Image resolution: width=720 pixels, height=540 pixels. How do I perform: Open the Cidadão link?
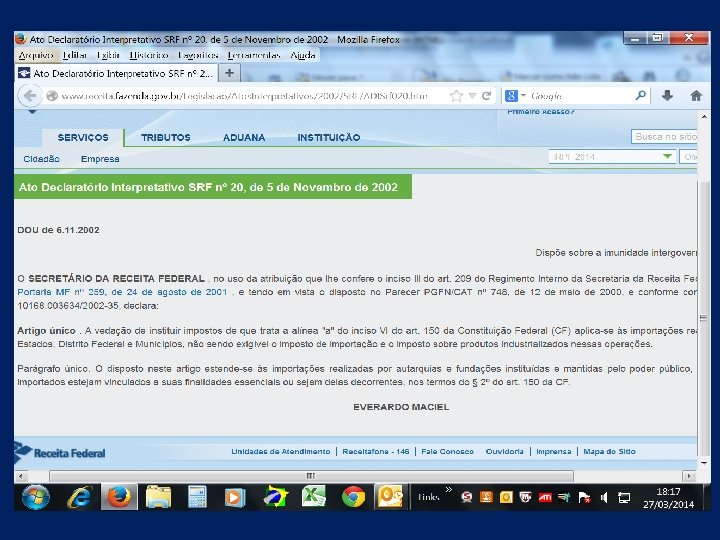tap(41, 159)
